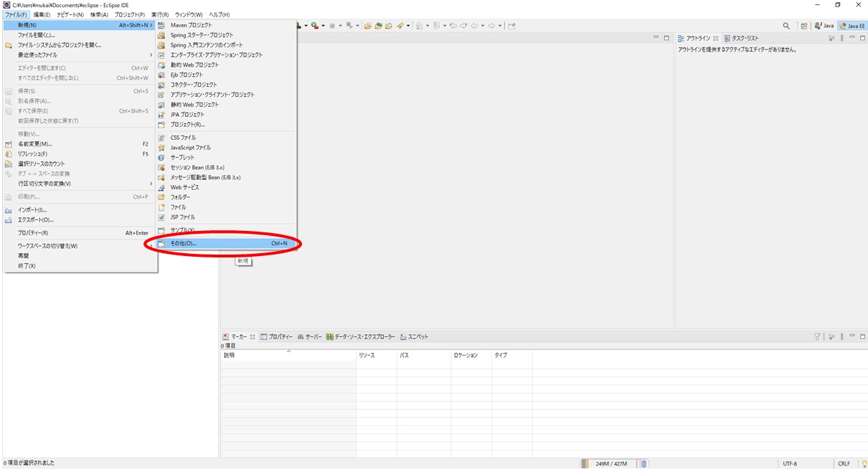Open the ヘルプ(H) menu

tap(220, 14)
